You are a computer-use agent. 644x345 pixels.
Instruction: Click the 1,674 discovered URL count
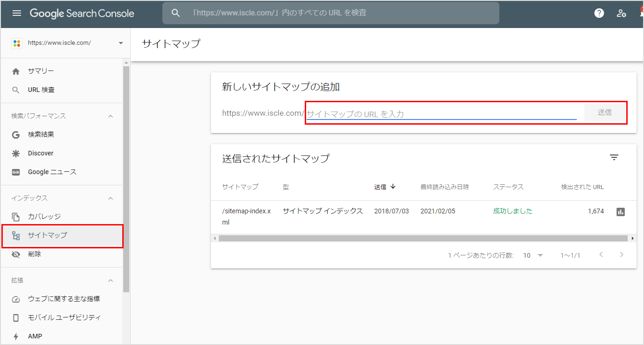(596, 211)
